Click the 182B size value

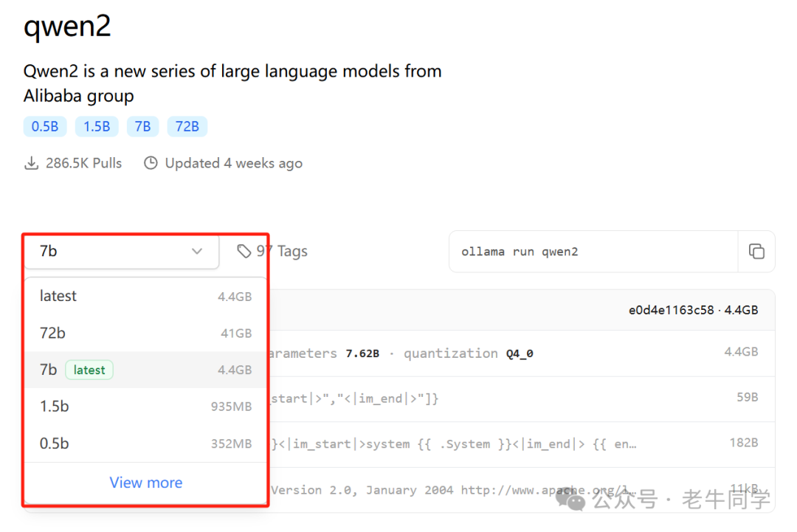[x=744, y=443]
